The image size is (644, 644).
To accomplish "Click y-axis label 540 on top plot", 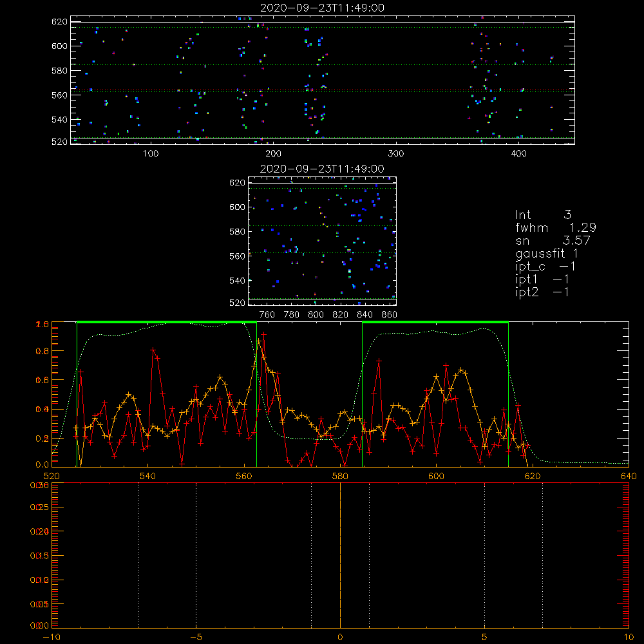I will coord(59,120).
